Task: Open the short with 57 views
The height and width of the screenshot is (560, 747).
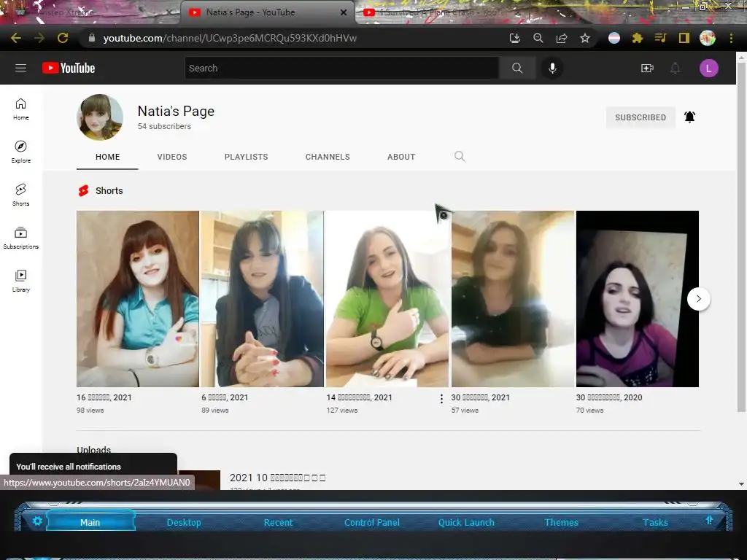Action: [513, 298]
